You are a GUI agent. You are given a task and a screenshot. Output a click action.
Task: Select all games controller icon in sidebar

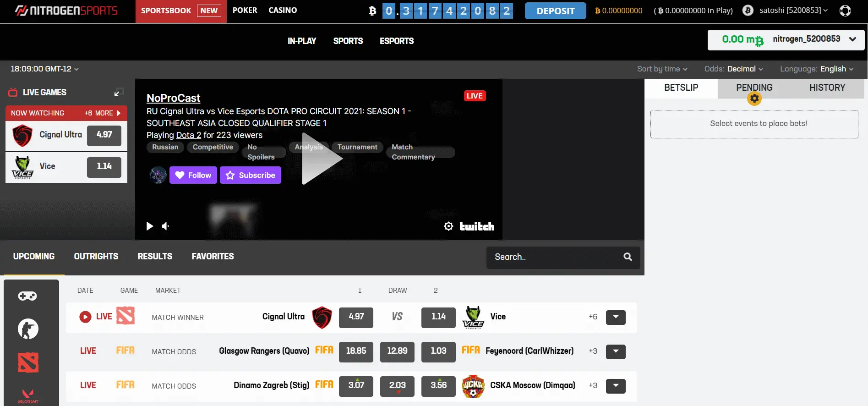pos(27,296)
